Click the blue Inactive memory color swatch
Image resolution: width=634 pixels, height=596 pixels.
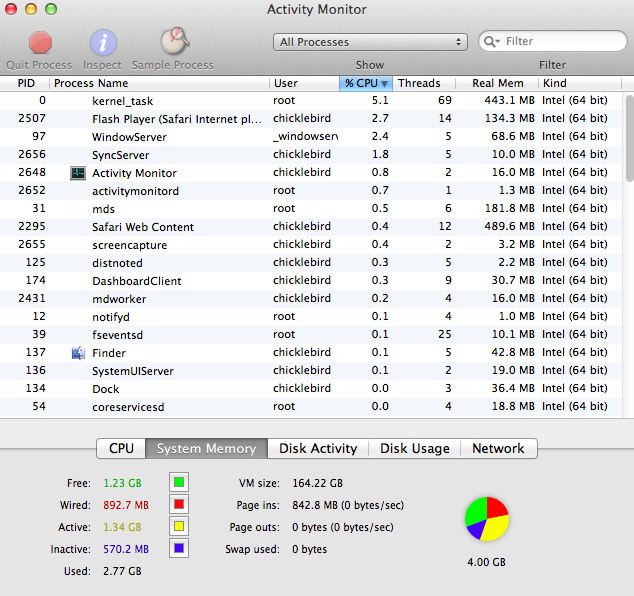[x=179, y=548]
